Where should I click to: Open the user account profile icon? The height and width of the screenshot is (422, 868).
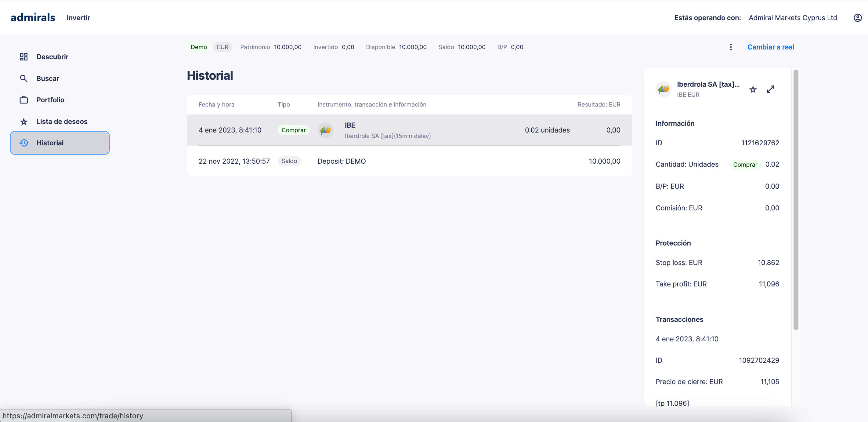[x=858, y=17]
